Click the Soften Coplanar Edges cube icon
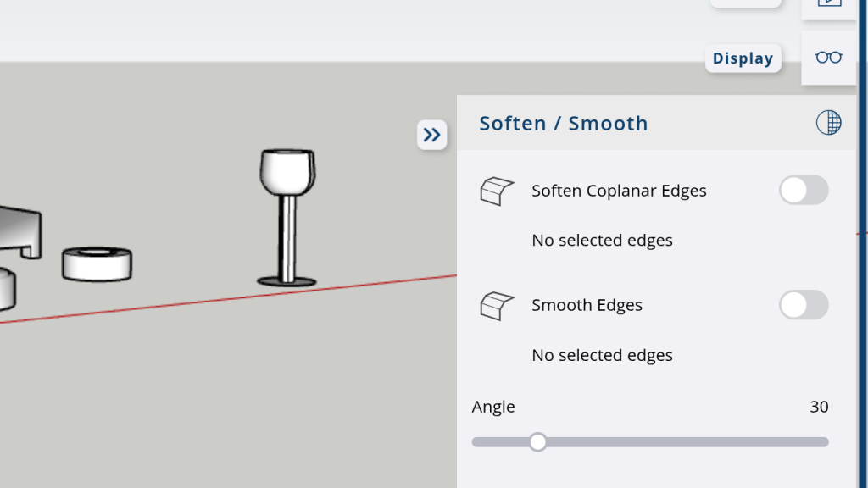This screenshot has width=868, height=488. click(x=497, y=191)
